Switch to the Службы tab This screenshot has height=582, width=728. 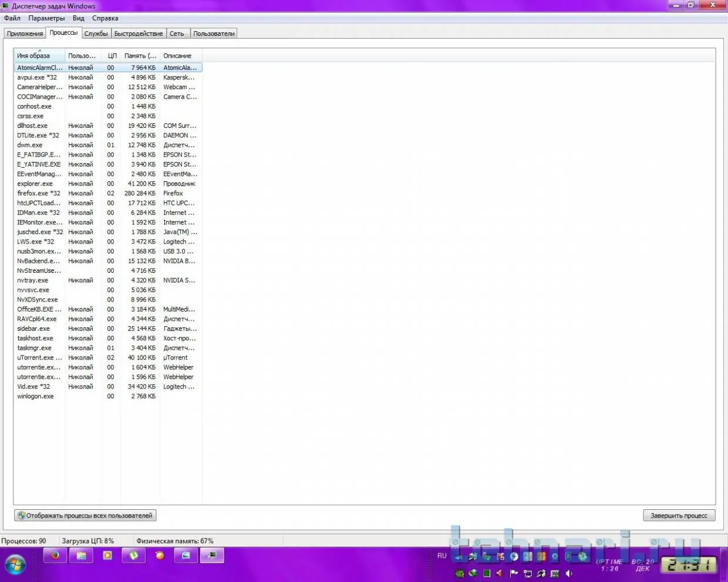[x=96, y=33]
